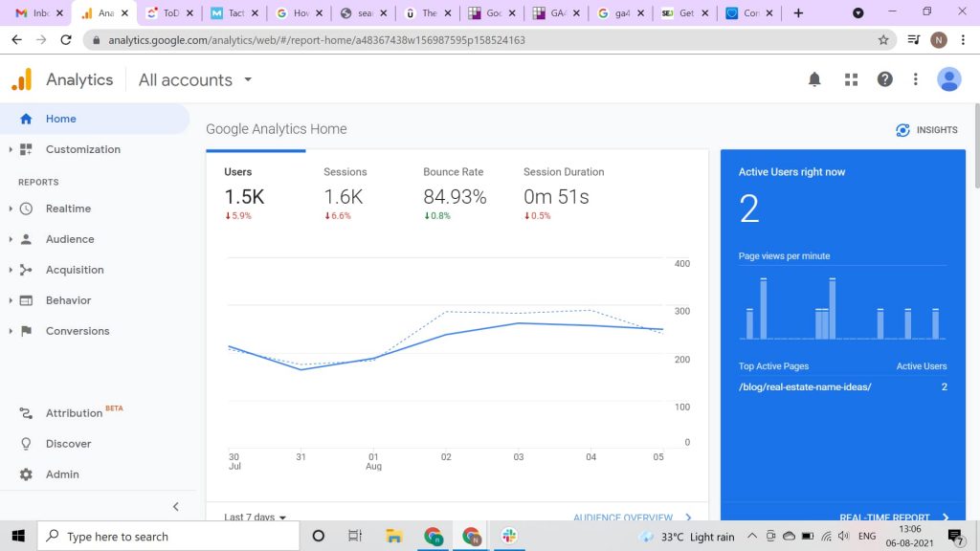
Task: Expand the Acquisition reports arrow
Action: click(10, 270)
